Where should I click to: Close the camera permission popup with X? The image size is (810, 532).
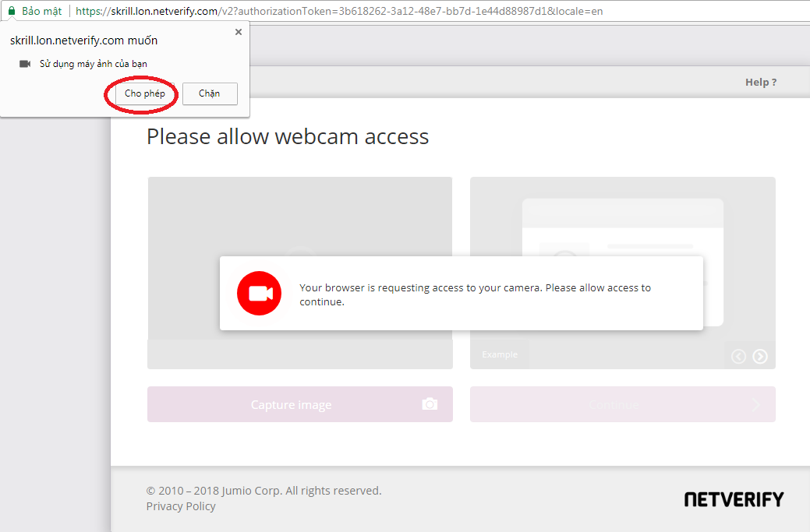[x=238, y=33]
